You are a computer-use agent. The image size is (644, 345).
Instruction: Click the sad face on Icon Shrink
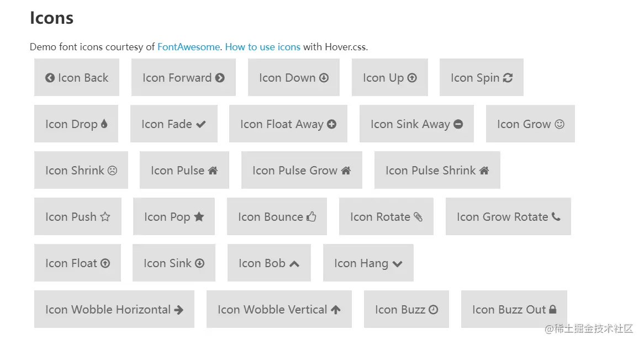pyautogui.click(x=112, y=171)
